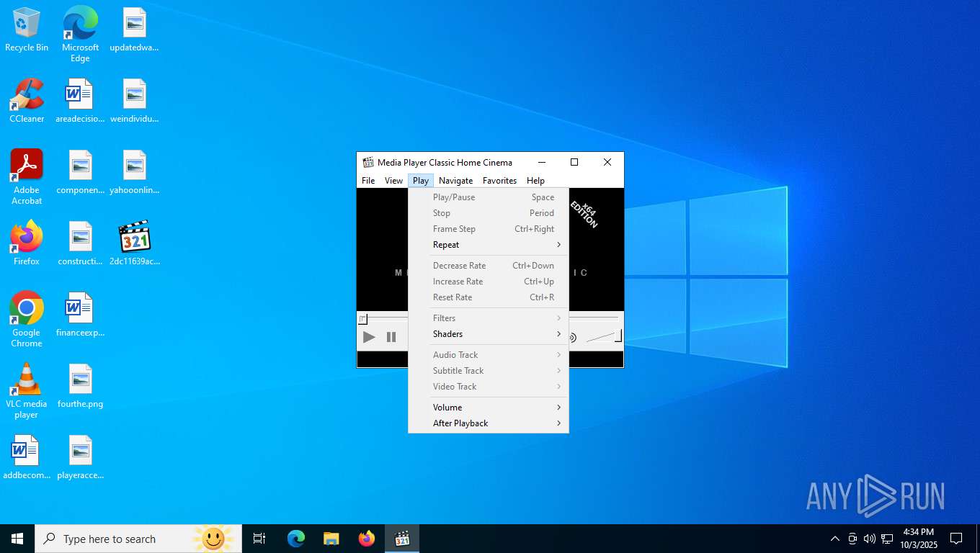Image resolution: width=980 pixels, height=553 pixels.
Task: Expand the Shaders submenu
Action: [x=489, y=334]
